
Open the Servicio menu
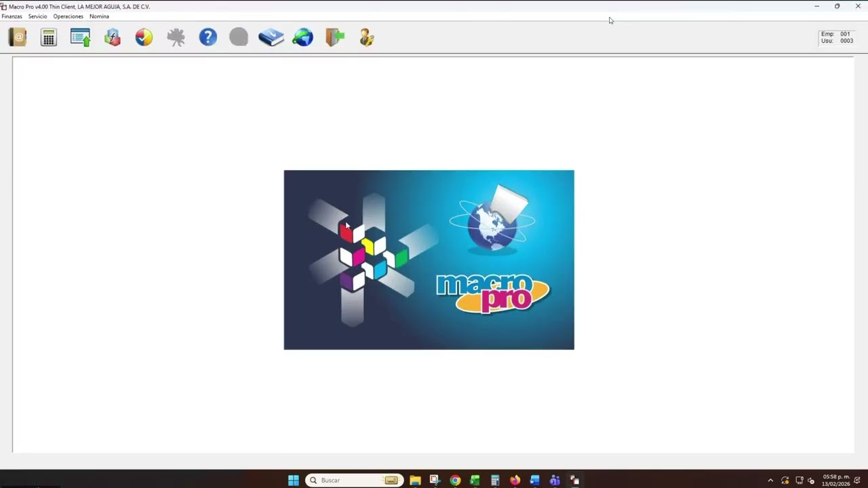pos(37,16)
